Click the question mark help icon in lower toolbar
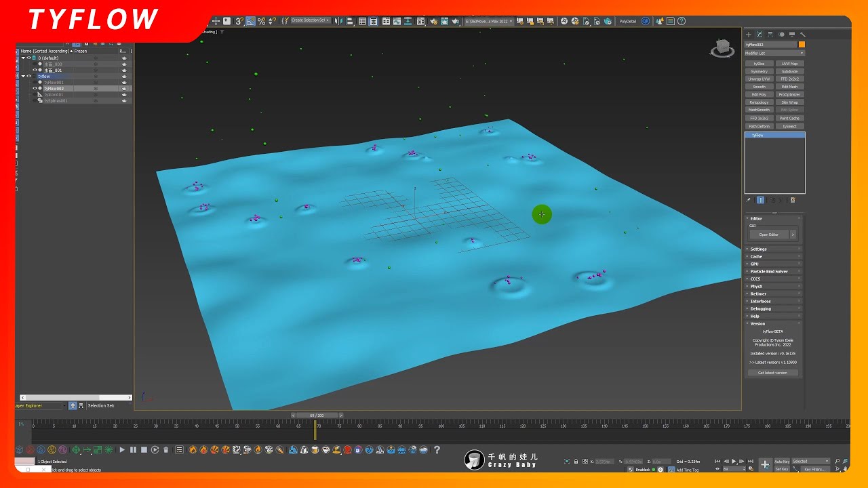868x488 pixels. pos(437,449)
